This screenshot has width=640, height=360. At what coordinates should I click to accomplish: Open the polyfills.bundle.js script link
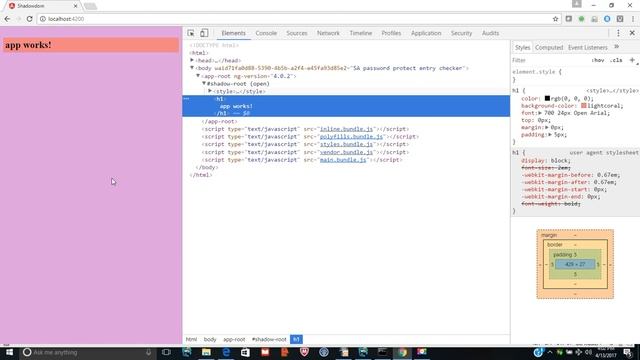351,137
